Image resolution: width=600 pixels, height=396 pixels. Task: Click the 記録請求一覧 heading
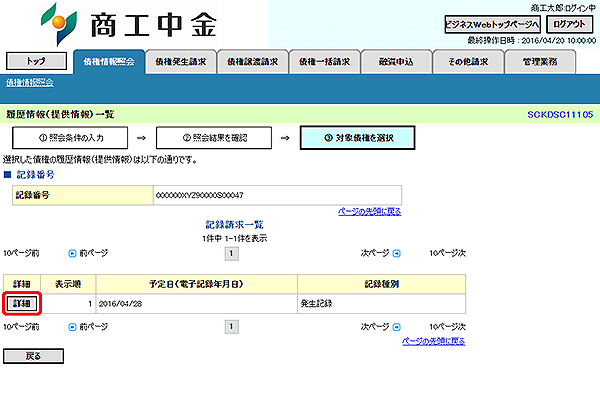click(235, 225)
